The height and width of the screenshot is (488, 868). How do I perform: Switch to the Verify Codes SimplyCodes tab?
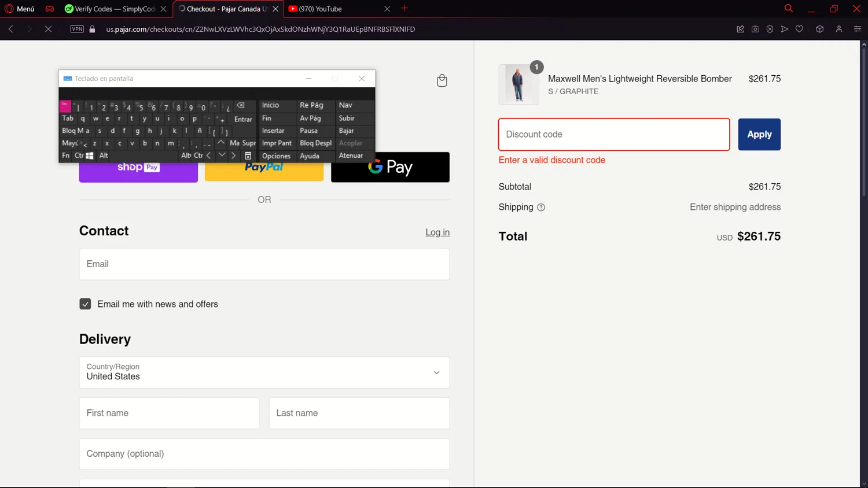116,9
